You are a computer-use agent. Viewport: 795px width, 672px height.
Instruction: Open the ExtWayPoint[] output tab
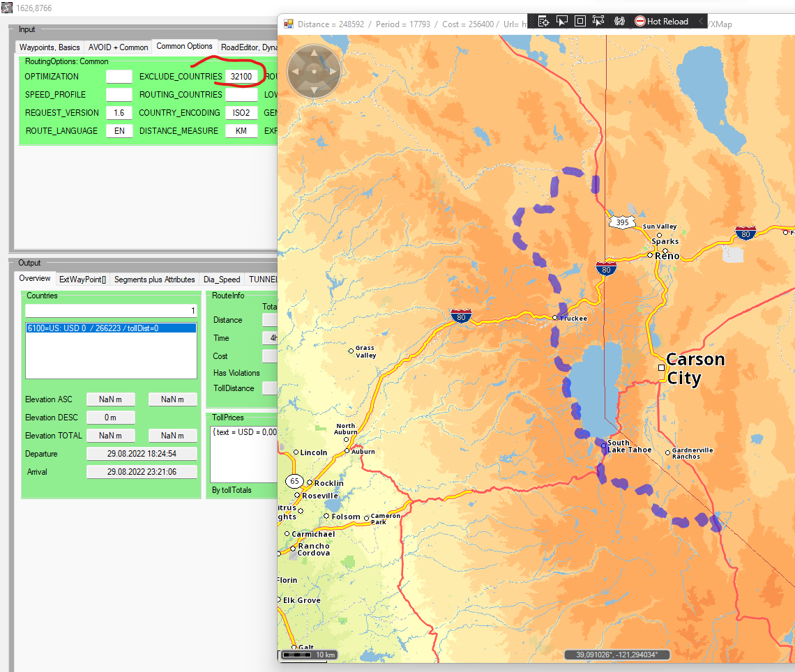pos(82,280)
